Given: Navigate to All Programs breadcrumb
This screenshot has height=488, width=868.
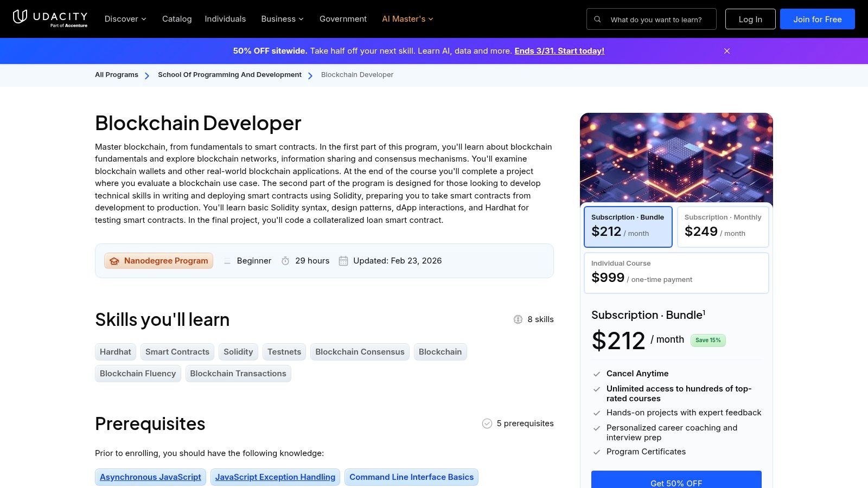Looking at the screenshot, I should (117, 75).
